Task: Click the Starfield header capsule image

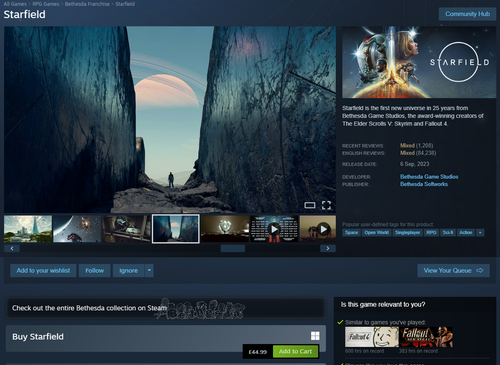Action: click(x=419, y=62)
